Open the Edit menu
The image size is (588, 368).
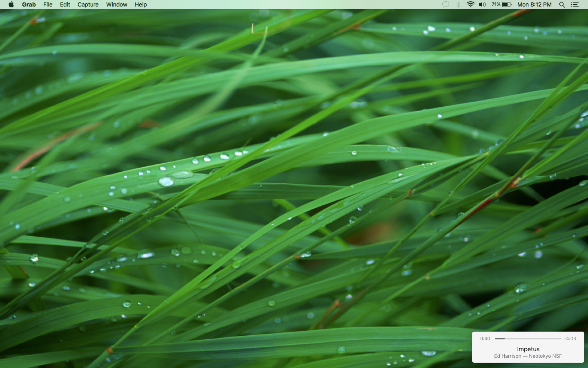point(65,4)
